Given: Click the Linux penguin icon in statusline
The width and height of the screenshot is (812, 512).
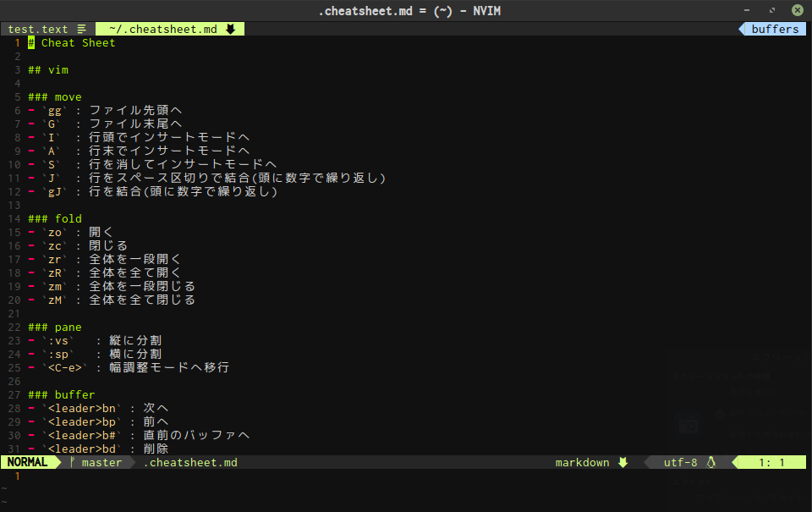Looking at the screenshot, I should coord(711,462).
